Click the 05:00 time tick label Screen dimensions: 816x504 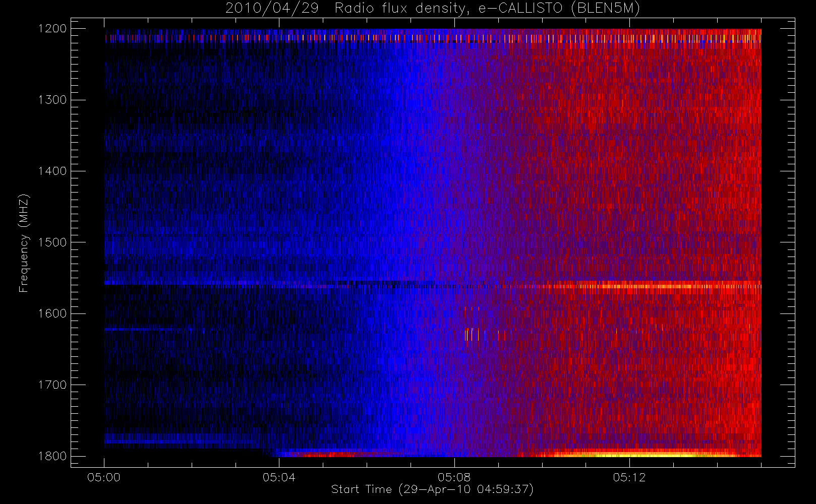[104, 477]
